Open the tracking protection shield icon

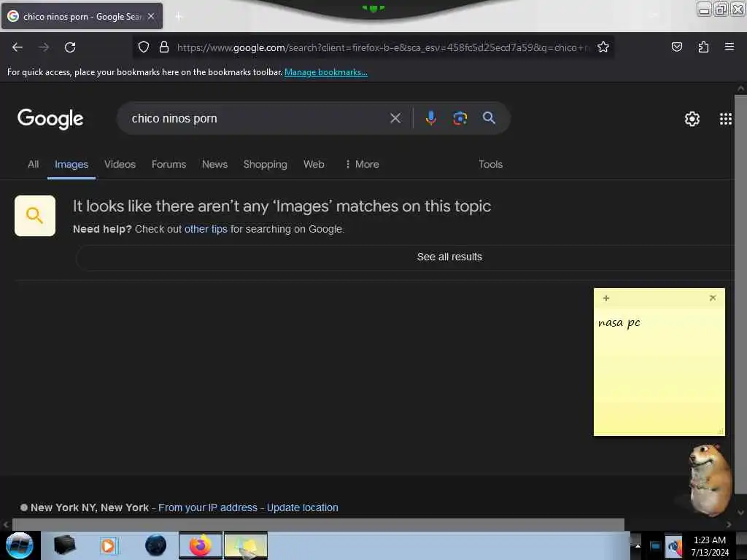144,47
